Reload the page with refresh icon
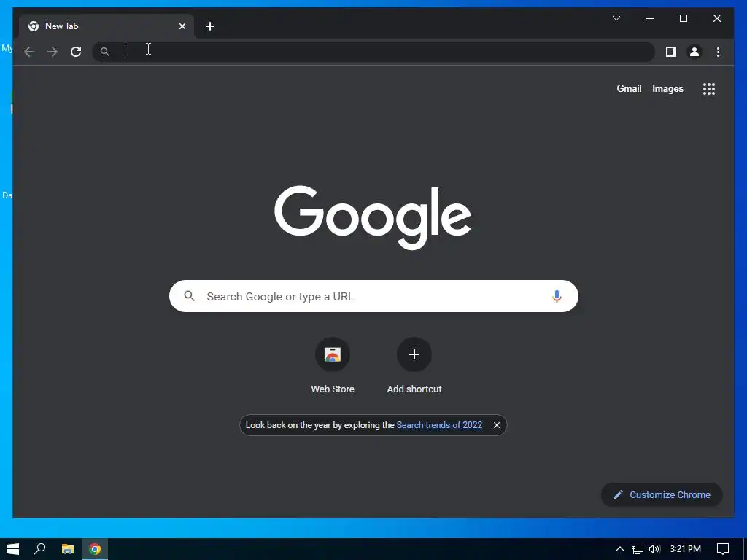Screen dimensions: 747x560 click(x=76, y=52)
